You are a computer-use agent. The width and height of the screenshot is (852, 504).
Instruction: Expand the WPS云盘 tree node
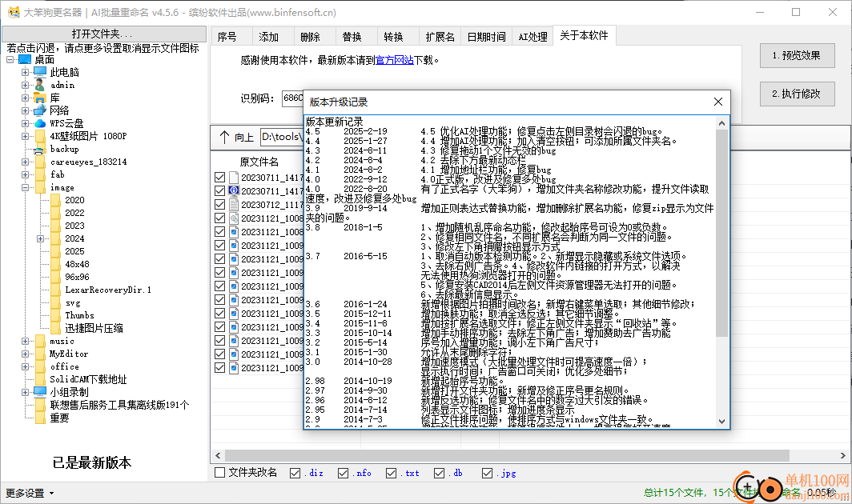[25, 123]
